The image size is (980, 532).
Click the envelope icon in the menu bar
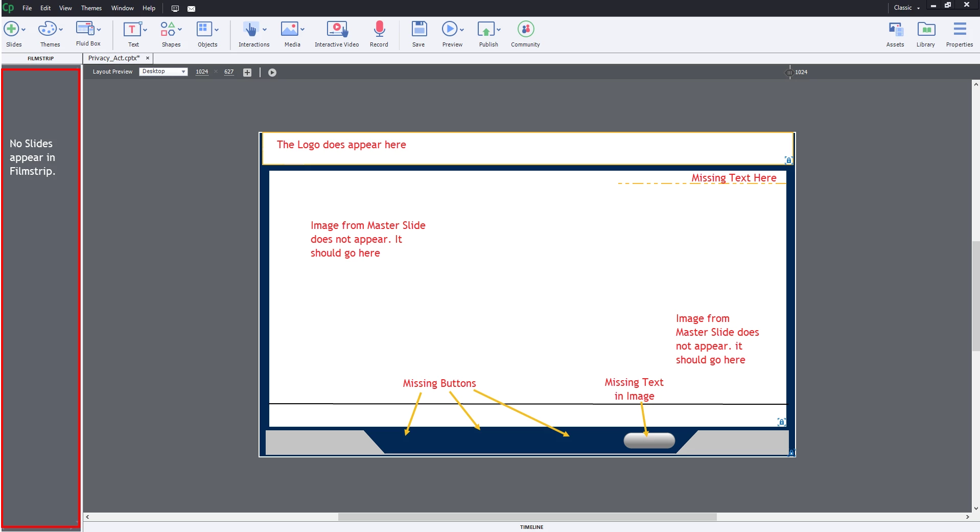192,8
